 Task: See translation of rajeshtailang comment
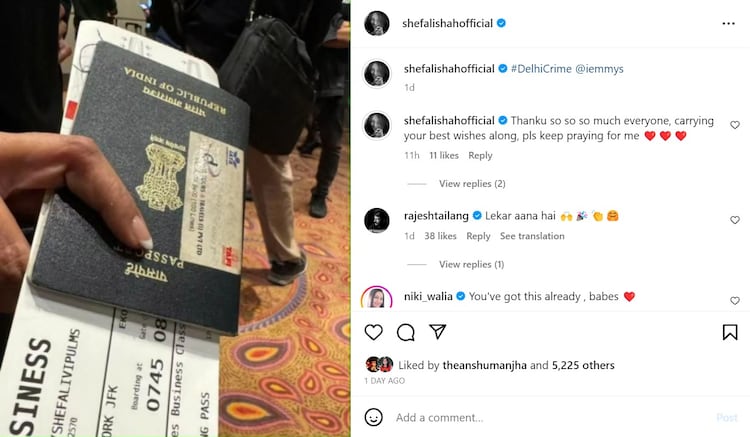point(532,236)
